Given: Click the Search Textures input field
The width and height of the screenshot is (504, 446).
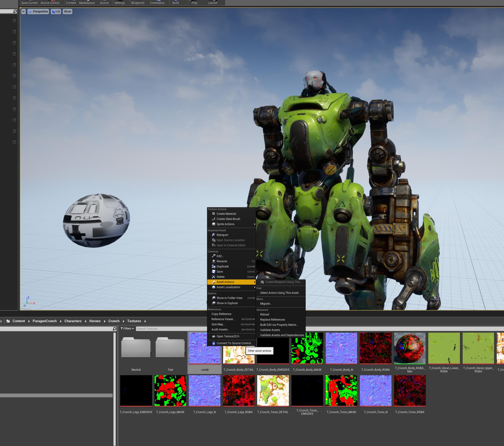Looking at the screenshot, I should (x=170, y=329).
